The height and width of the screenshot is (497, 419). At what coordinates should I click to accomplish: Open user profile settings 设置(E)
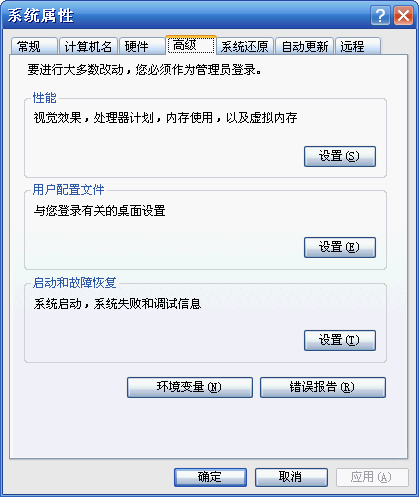(340, 247)
